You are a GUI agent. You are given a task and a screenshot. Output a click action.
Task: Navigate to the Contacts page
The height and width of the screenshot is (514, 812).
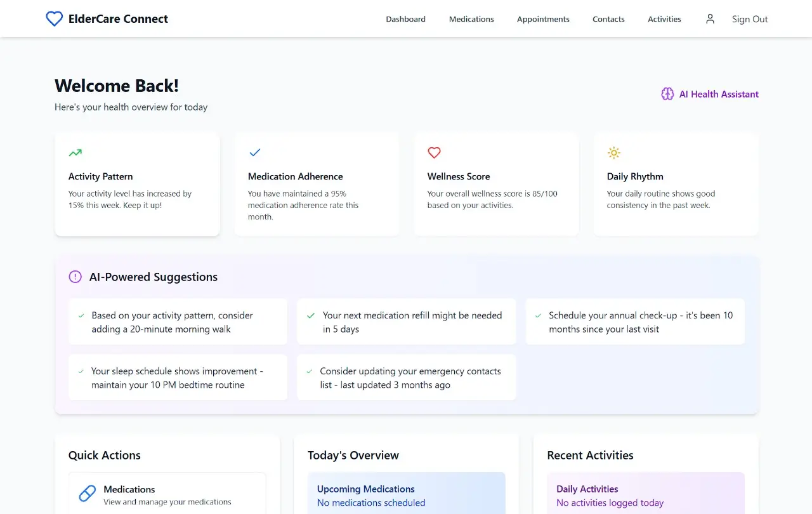(x=608, y=19)
